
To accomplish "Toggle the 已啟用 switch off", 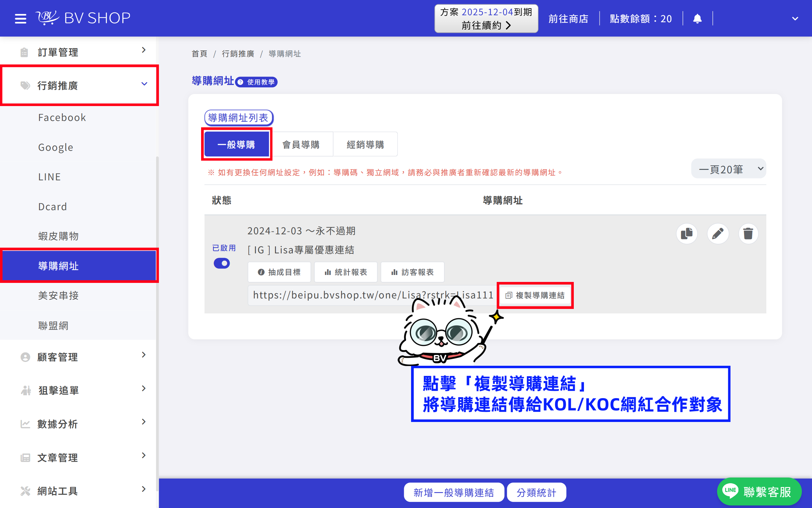I will (221, 263).
